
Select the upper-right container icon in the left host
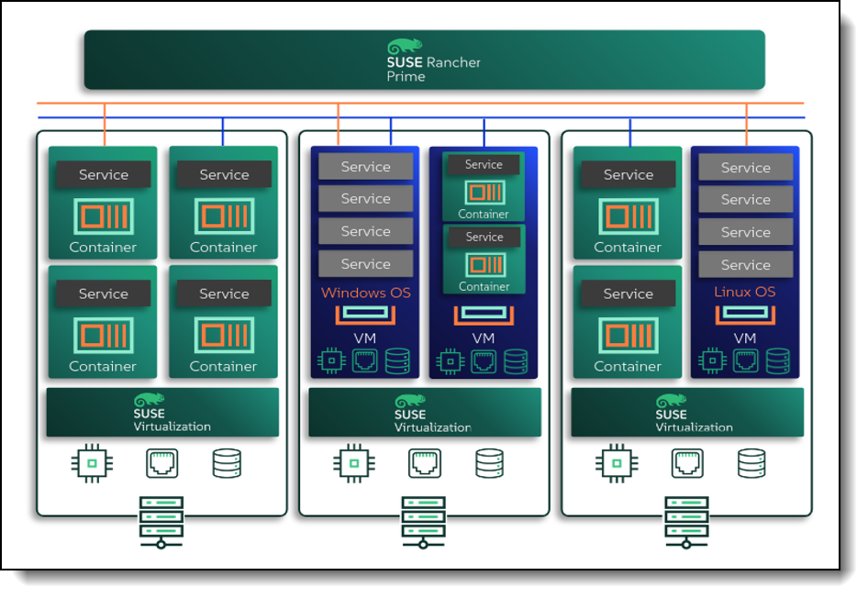click(x=224, y=216)
